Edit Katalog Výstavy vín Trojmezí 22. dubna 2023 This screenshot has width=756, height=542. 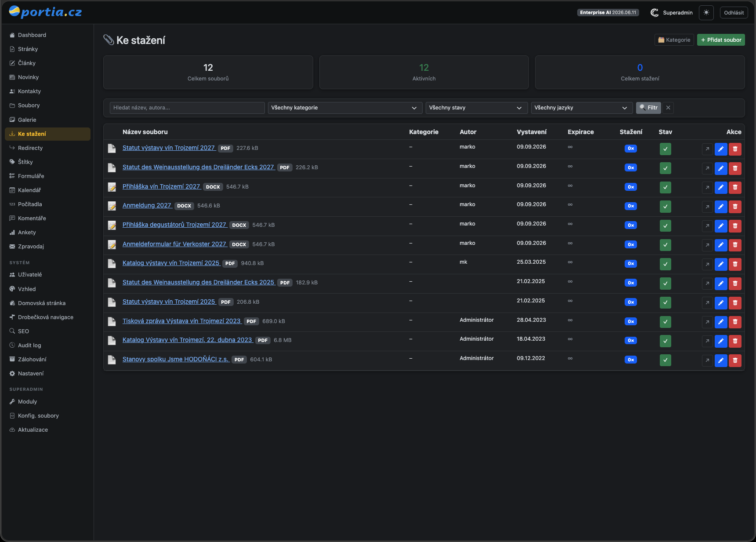tap(721, 341)
